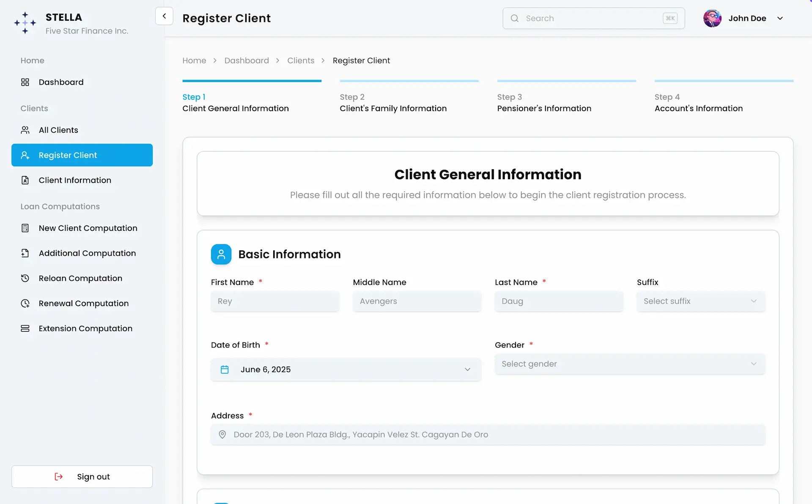Screen dimensions: 812x504
Task: Open Dashboard in the sidebar
Action: pos(82,82)
